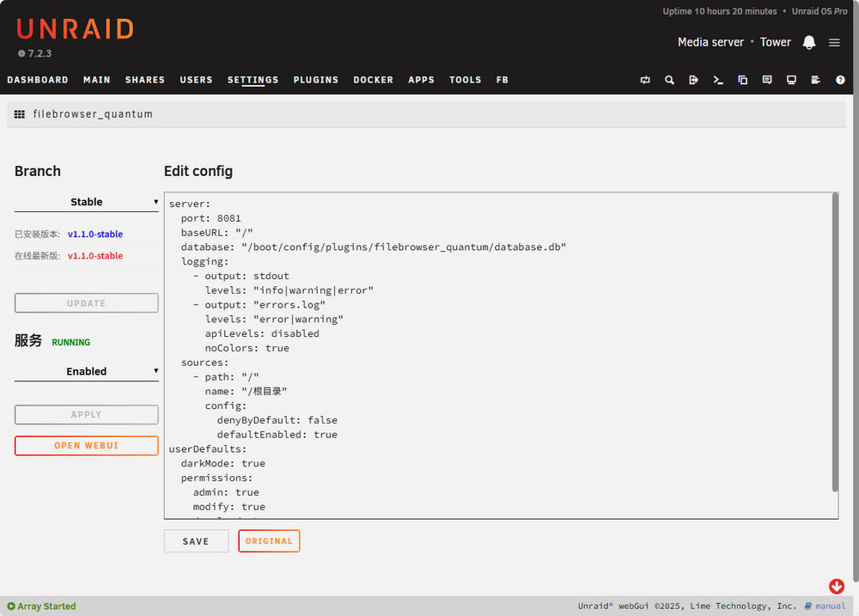
Task: Click the version info icon beside 7.2.3
Action: (21, 54)
